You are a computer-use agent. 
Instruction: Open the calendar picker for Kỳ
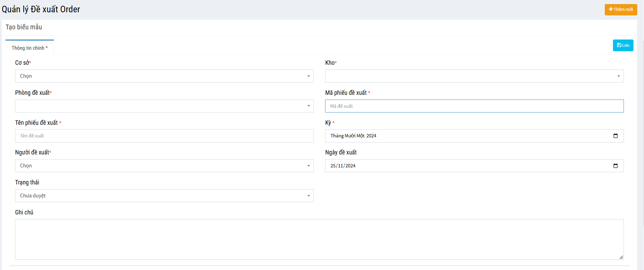(x=615, y=136)
